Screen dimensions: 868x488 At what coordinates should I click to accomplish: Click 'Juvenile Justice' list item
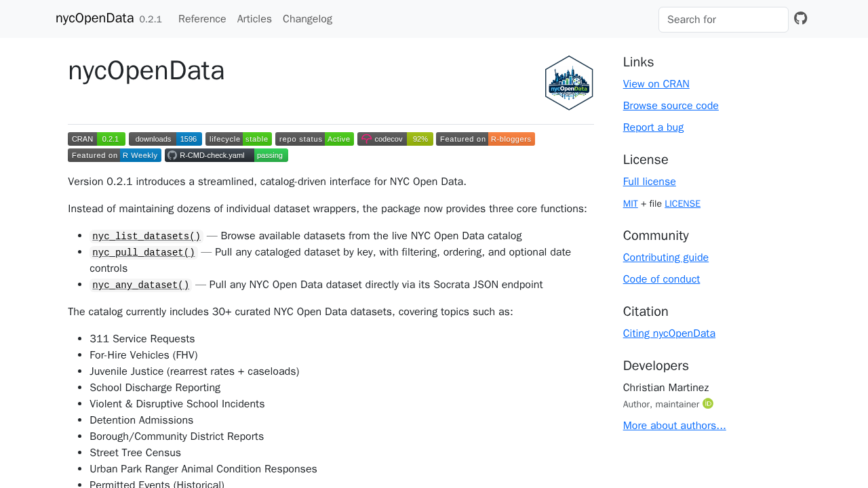click(195, 371)
